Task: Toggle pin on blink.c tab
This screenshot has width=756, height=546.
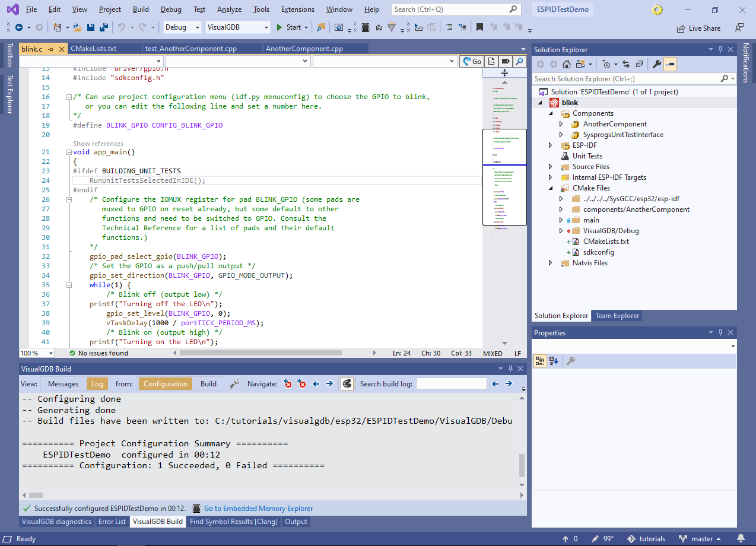Action: click(50, 49)
